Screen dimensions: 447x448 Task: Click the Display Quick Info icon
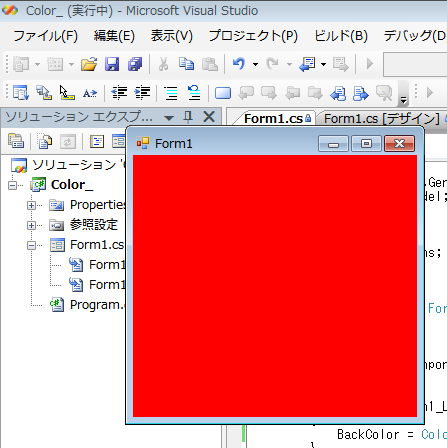[67, 93]
